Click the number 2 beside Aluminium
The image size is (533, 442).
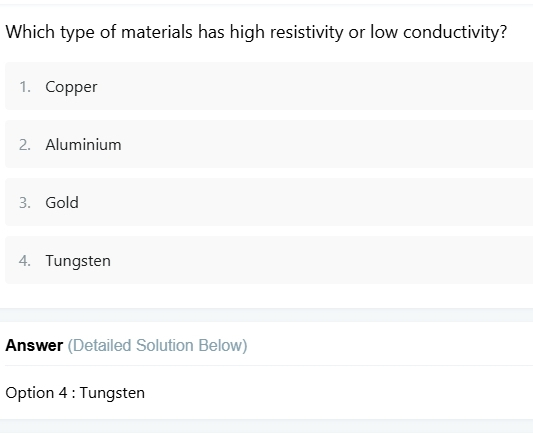click(x=25, y=145)
